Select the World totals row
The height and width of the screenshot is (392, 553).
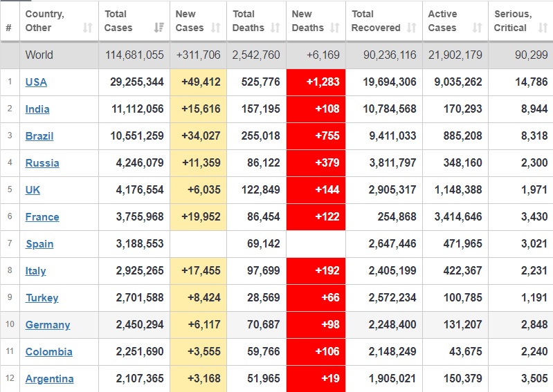277,55
